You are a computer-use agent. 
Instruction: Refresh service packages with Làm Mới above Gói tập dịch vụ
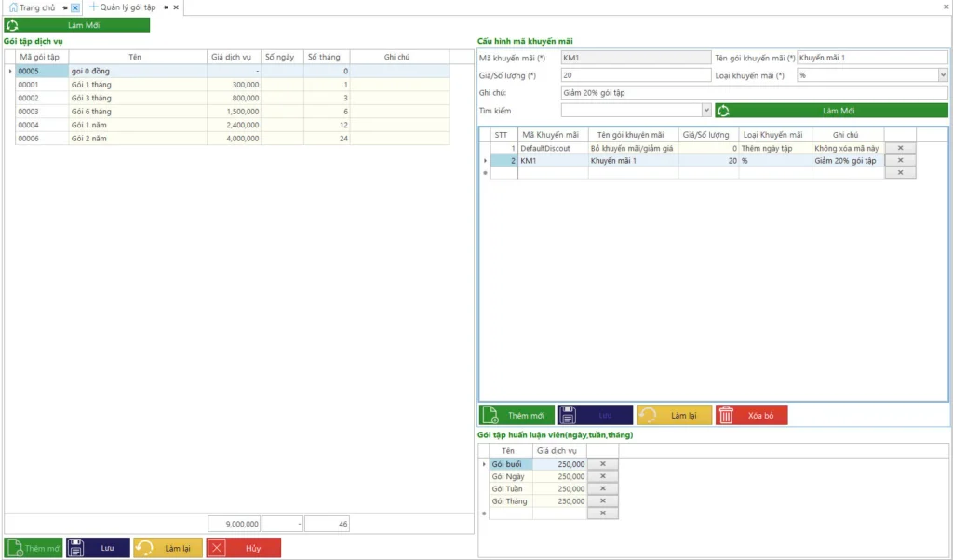[76, 25]
